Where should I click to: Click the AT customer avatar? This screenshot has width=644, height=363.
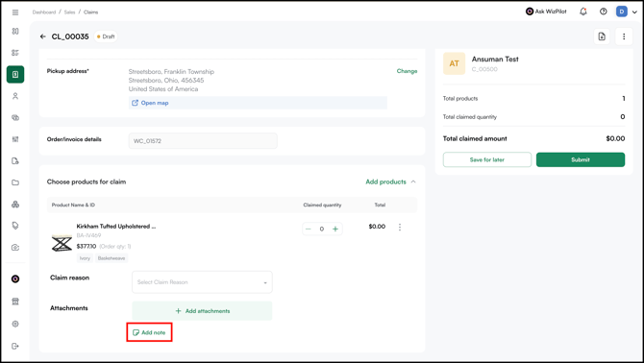(x=454, y=63)
